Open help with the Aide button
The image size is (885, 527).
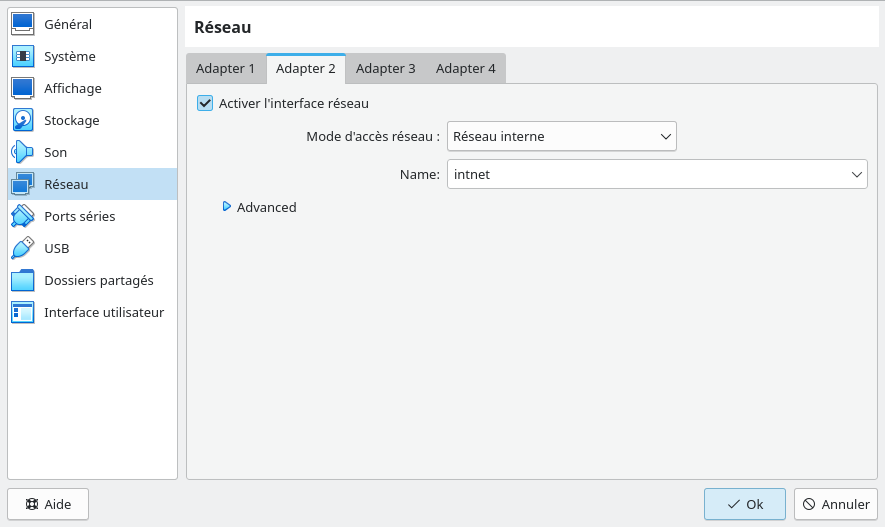point(48,504)
